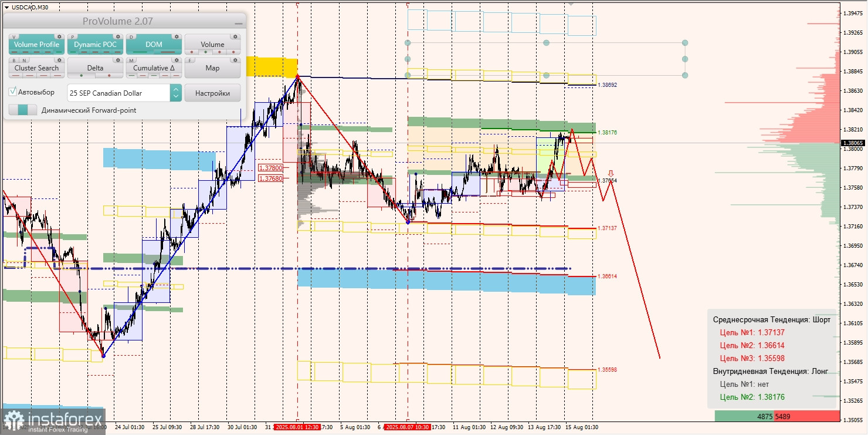Click the N hotkey tag on Cluster Search
Screen dimensions: 868x435
point(24,60)
